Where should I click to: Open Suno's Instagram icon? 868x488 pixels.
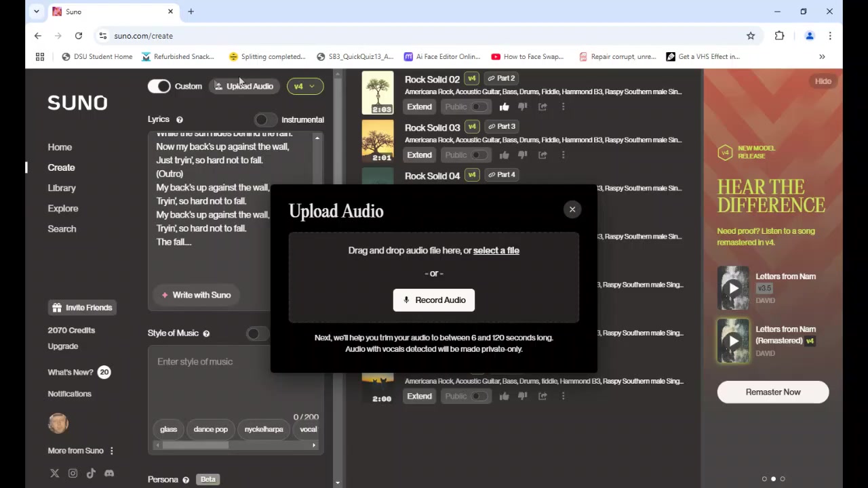click(x=73, y=473)
